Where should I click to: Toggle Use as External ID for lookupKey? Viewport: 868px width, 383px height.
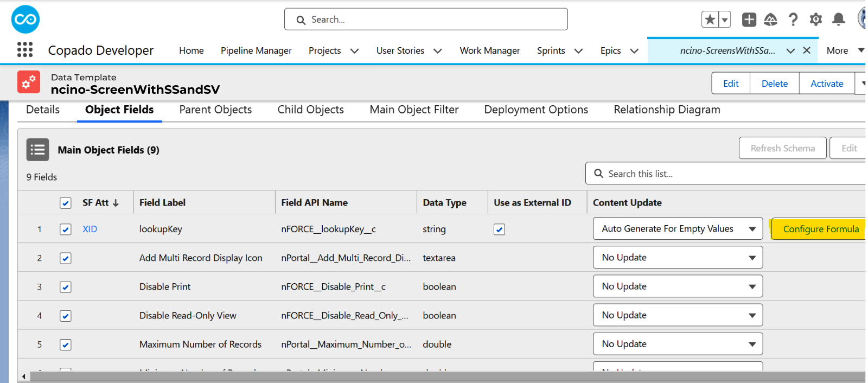click(x=500, y=229)
